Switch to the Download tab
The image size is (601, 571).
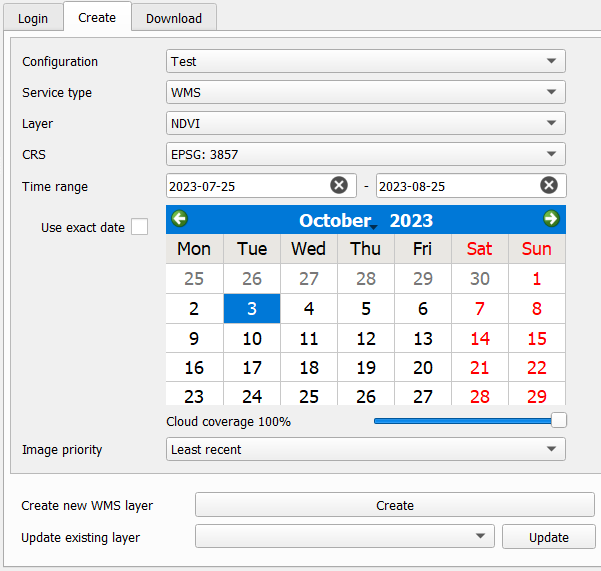174,18
